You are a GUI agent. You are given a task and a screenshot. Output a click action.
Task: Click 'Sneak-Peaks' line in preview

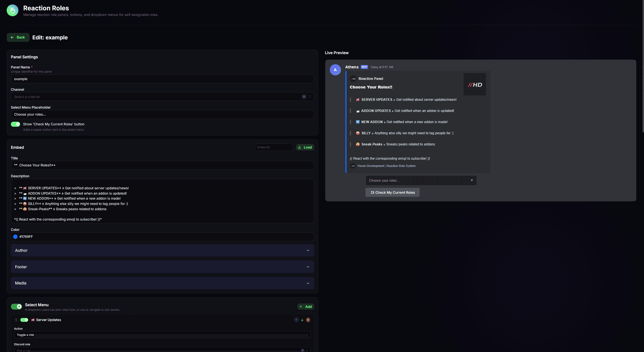click(395, 144)
